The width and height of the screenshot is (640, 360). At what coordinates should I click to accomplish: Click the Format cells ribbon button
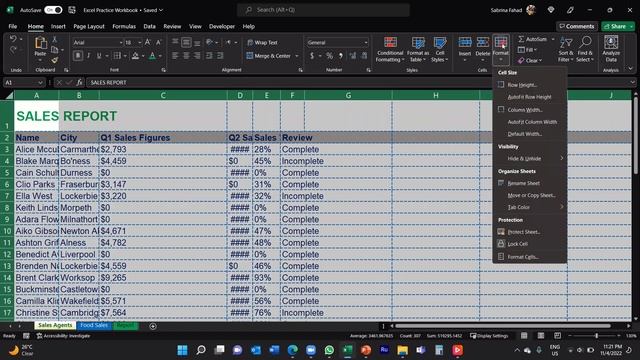coord(500,49)
